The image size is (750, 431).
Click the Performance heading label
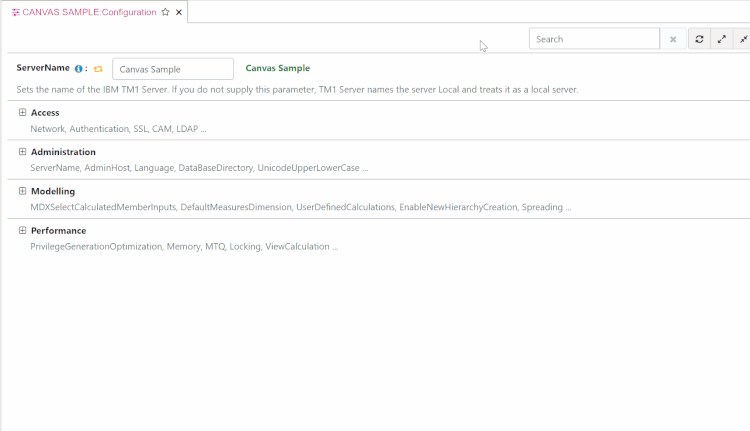(58, 231)
